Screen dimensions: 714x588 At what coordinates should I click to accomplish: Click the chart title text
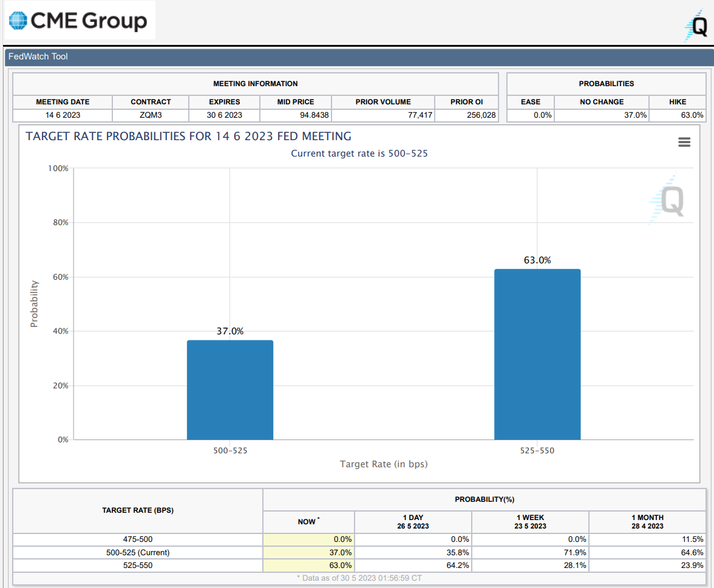[188, 137]
